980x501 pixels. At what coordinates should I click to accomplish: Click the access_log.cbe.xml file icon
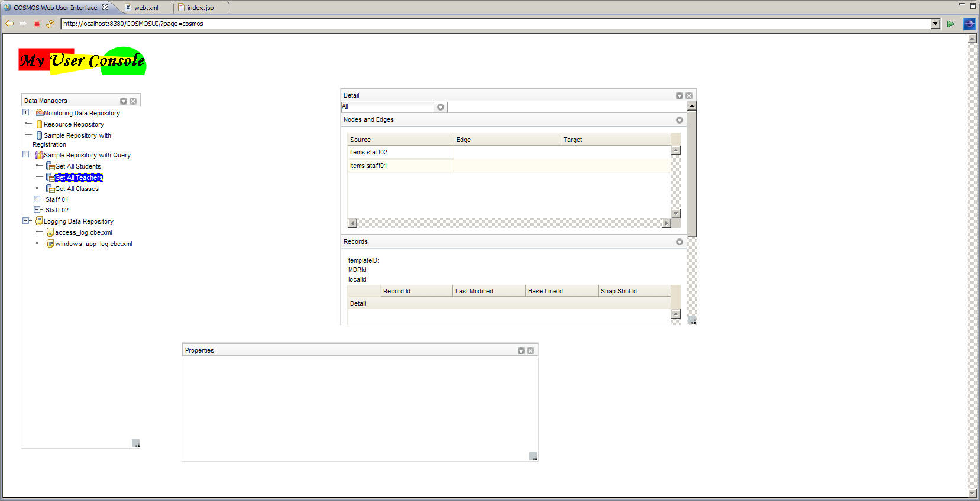click(x=50, y=232)
